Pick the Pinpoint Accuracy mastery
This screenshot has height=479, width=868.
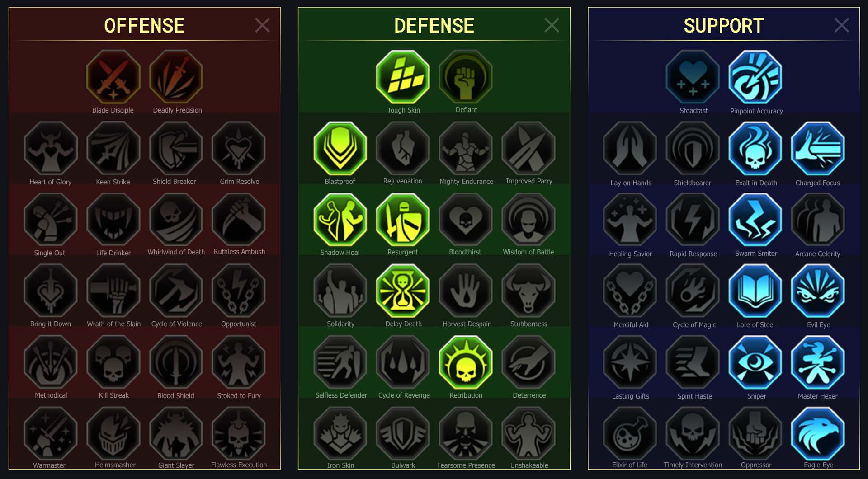coord(755,77)
